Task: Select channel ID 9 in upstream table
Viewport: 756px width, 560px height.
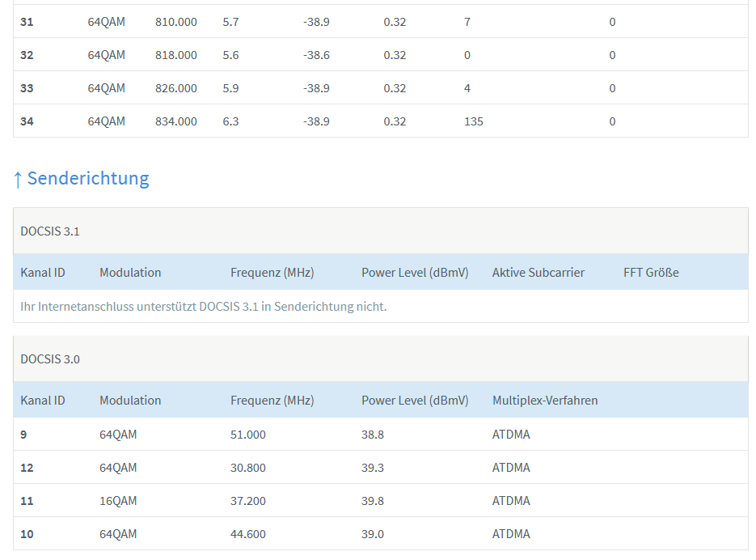Action: 23,435
